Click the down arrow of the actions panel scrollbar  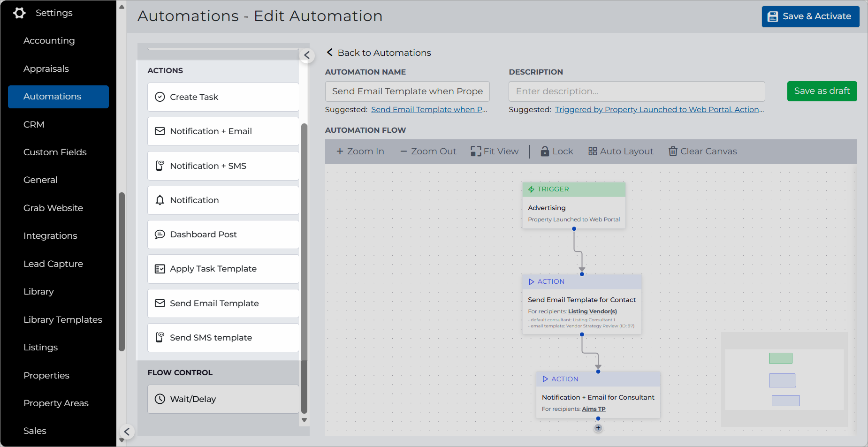304,420
